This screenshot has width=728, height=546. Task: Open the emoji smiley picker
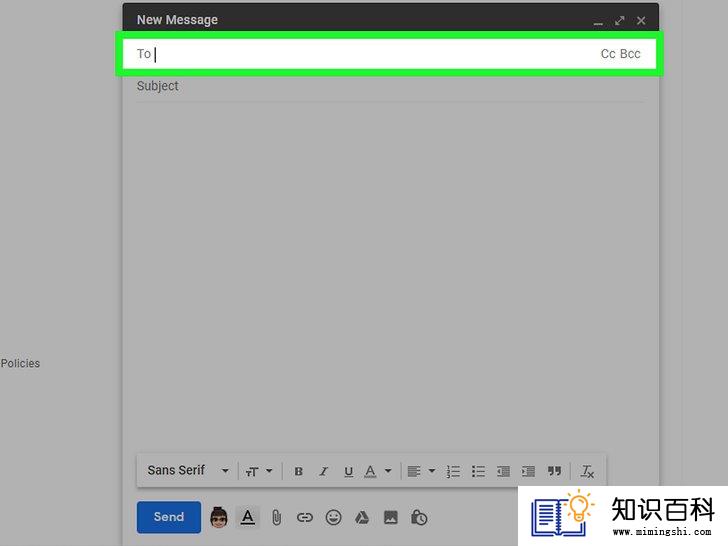(333, 517)
